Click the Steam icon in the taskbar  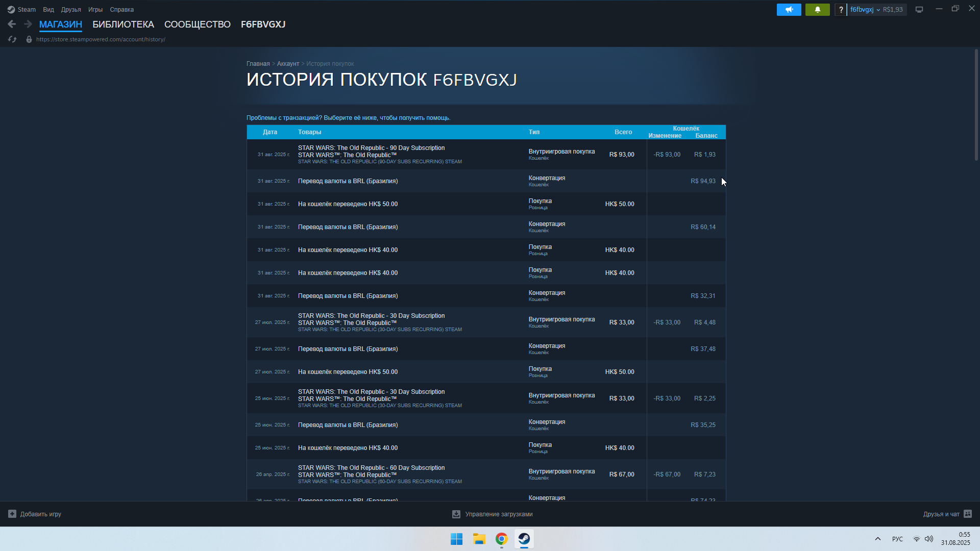[524, 539]
